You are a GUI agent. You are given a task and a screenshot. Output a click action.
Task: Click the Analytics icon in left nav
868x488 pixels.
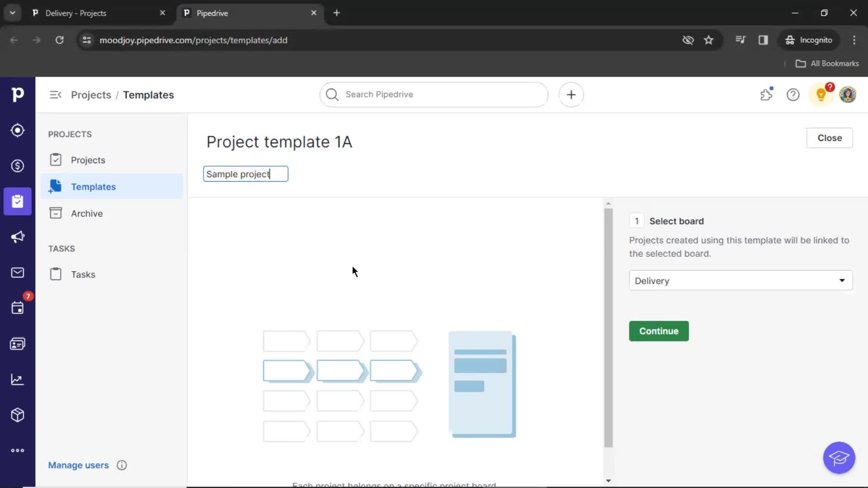pyautogui.click(x=17, y=379)
